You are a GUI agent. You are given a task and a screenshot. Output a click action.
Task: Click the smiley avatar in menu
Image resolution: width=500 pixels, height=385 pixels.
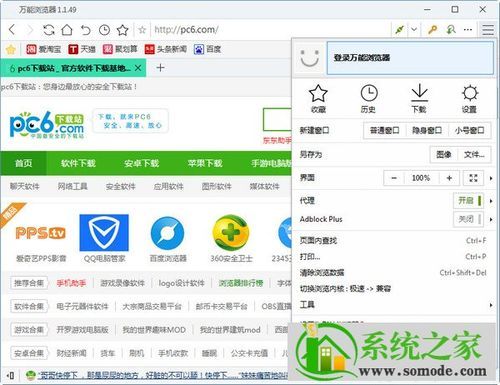pos(310,58)
